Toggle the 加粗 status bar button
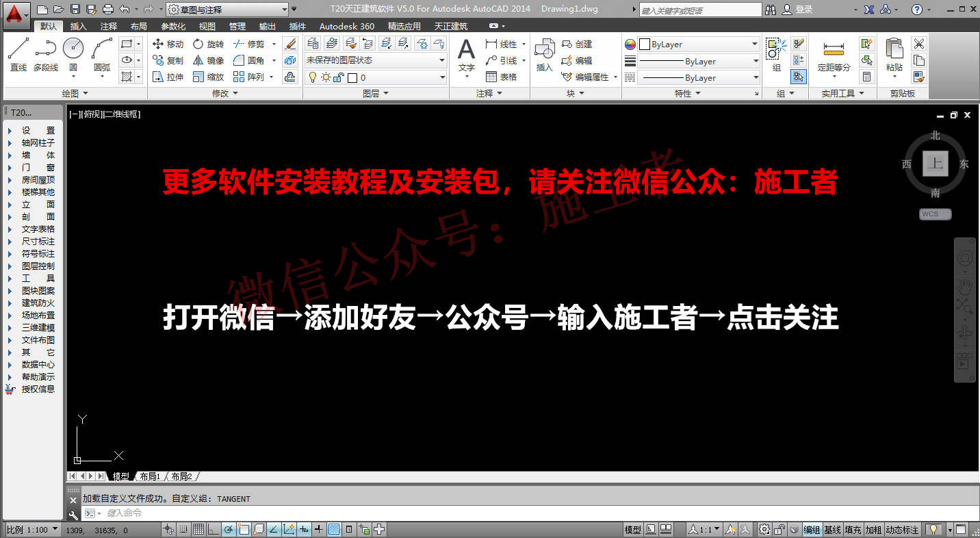 point(873,530)
